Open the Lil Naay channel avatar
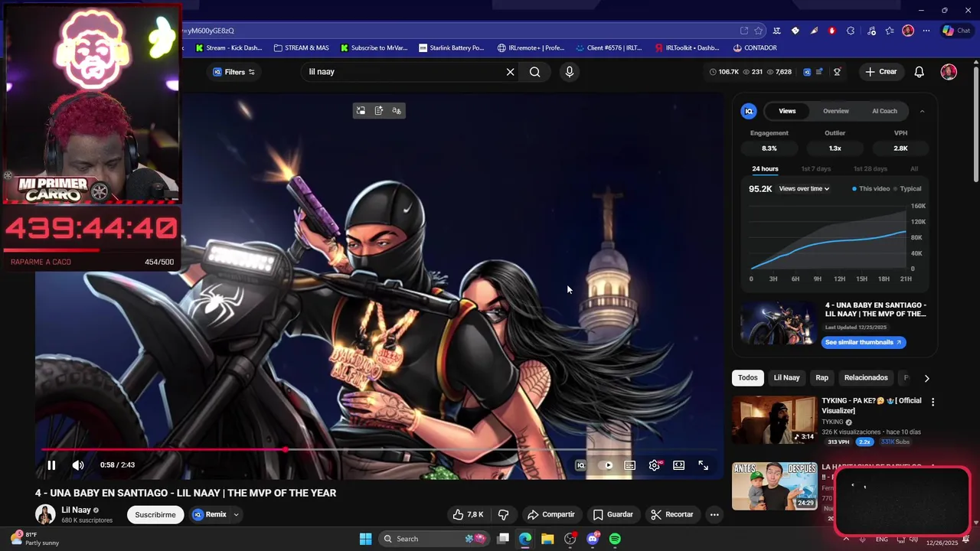The width and height of the screenshot is (980, 551). pos(45,514)
